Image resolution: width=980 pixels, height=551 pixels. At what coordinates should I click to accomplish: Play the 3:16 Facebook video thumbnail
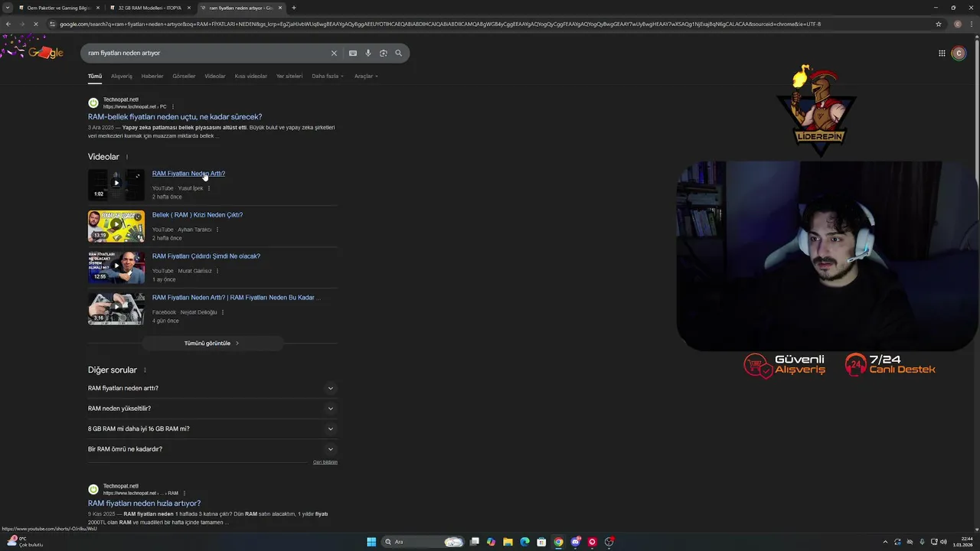(x=116, y=308)
